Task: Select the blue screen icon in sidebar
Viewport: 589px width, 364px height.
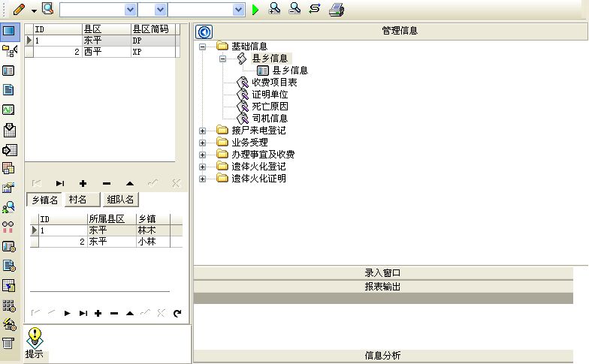Action: pos(9,31)
